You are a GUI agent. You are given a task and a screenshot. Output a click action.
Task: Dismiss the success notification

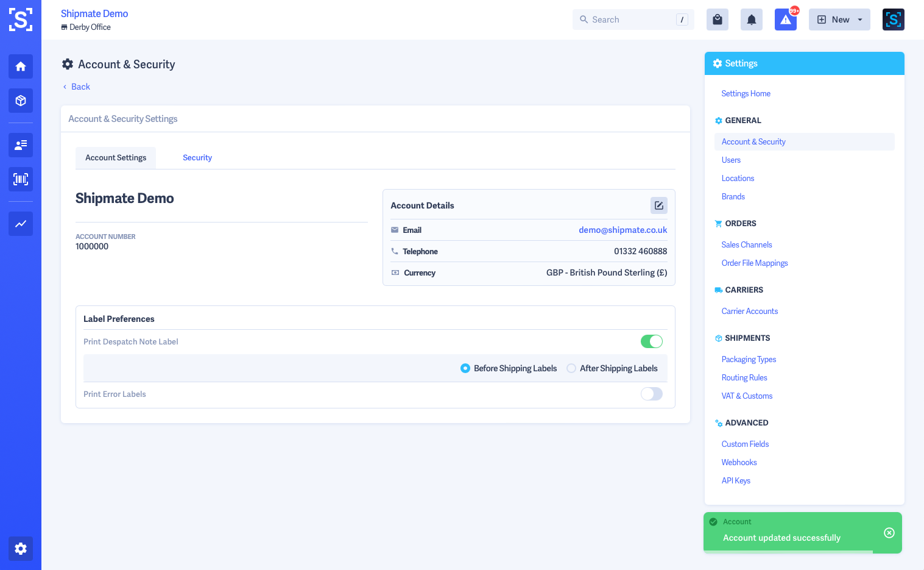tap(889, 533)
